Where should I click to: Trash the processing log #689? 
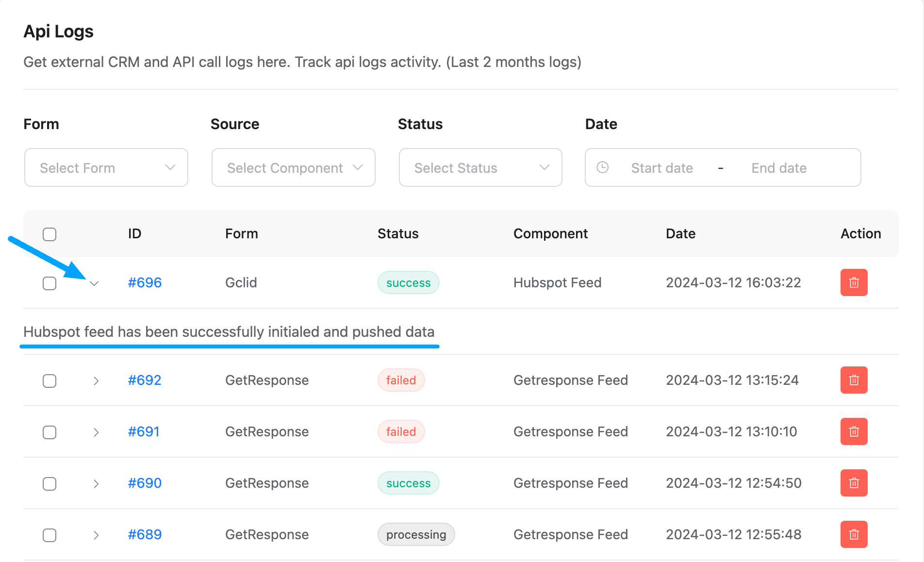[x=854, y=534]
